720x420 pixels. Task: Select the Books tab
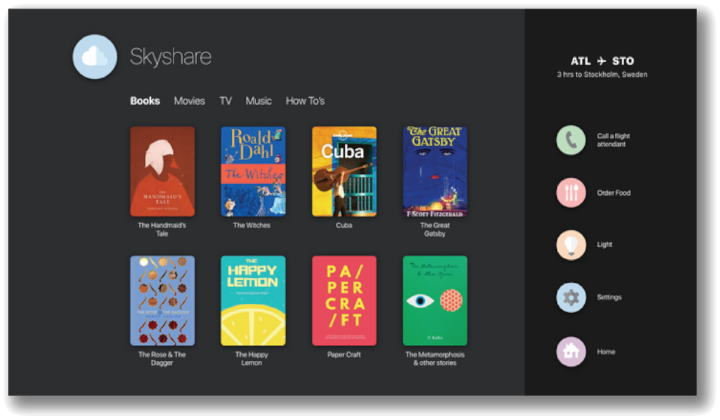pyautogui.click(x=145, y=101)
